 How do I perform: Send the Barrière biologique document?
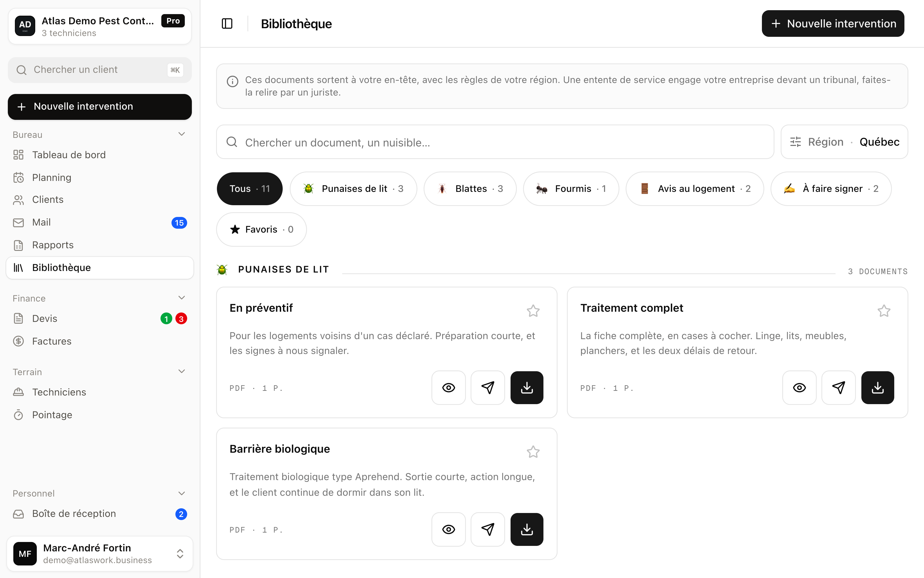click(x=488, y=529)
